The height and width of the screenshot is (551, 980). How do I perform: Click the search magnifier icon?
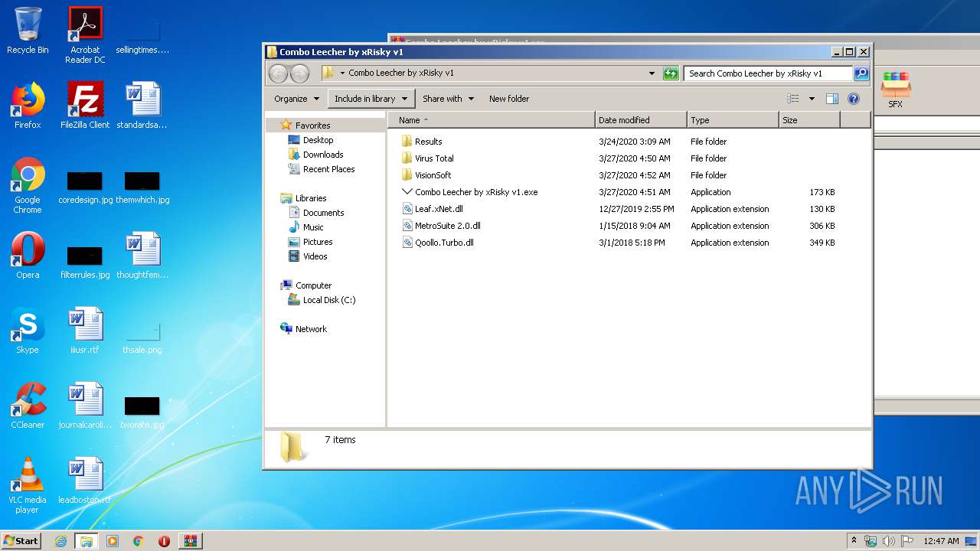(x=861, y=73)
